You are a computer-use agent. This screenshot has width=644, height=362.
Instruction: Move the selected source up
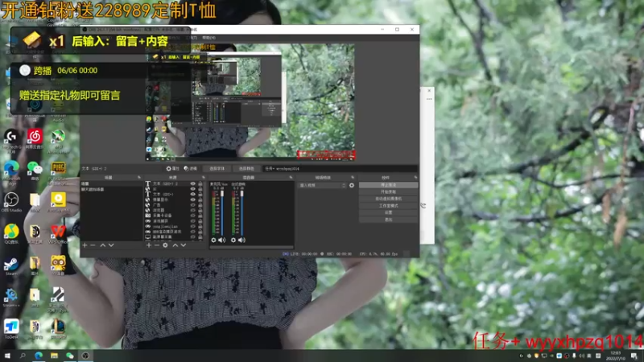(175, 245)
